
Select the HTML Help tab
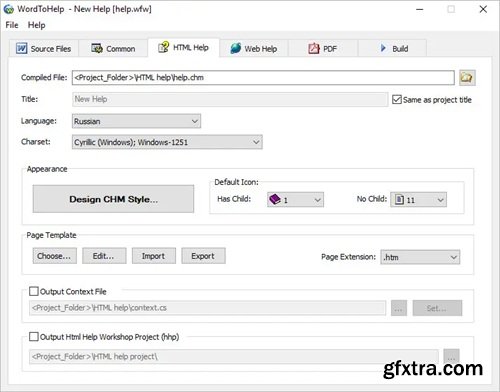[x=184, y=48]
